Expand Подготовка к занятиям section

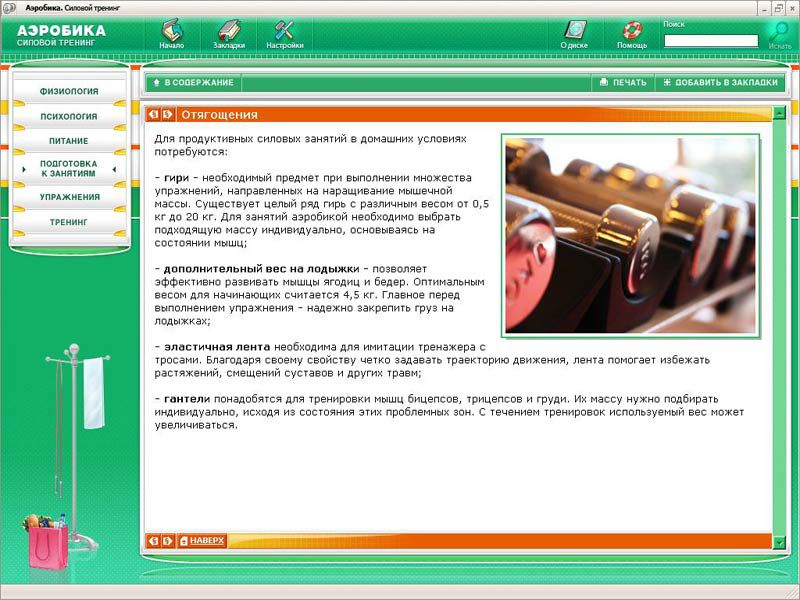(x=69, y=169)
